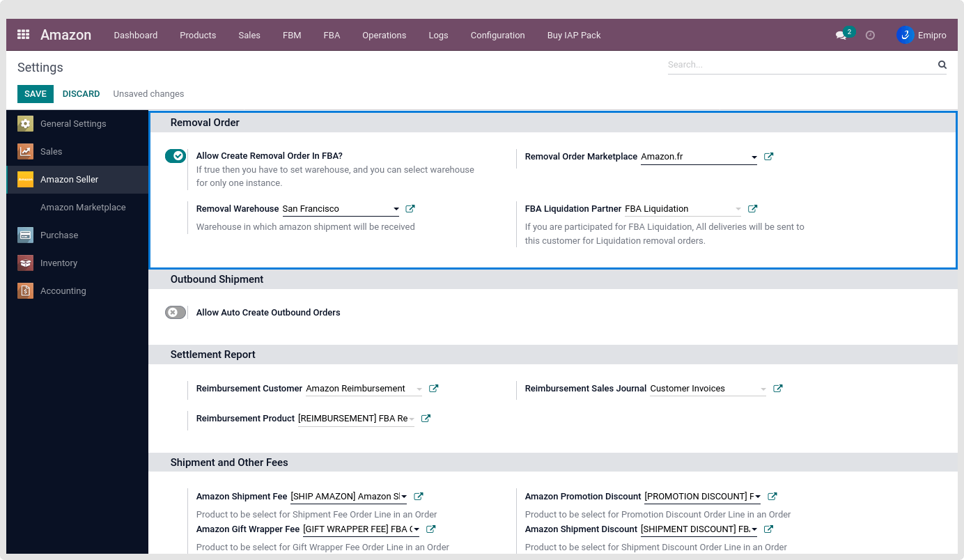Open external link for Removal Order Marketplace
The height and width of the screenshot is (560, 964).
pos(769,157)
